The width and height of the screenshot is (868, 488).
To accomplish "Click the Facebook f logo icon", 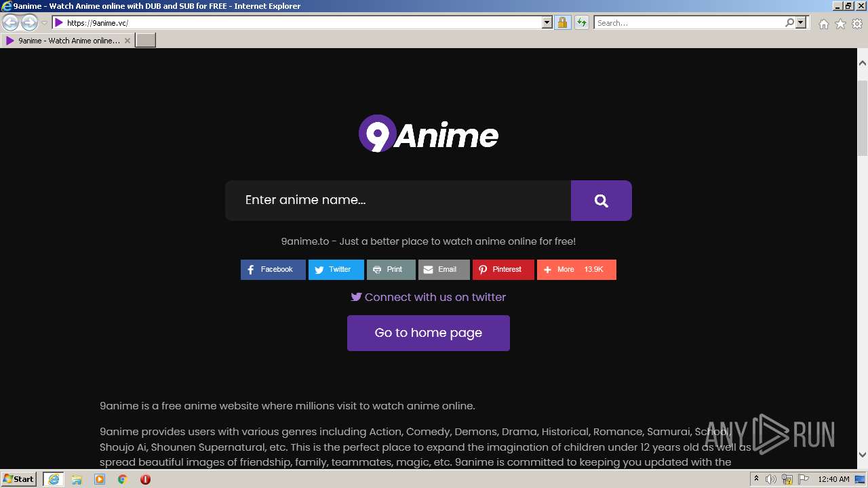I will (250, 270).
